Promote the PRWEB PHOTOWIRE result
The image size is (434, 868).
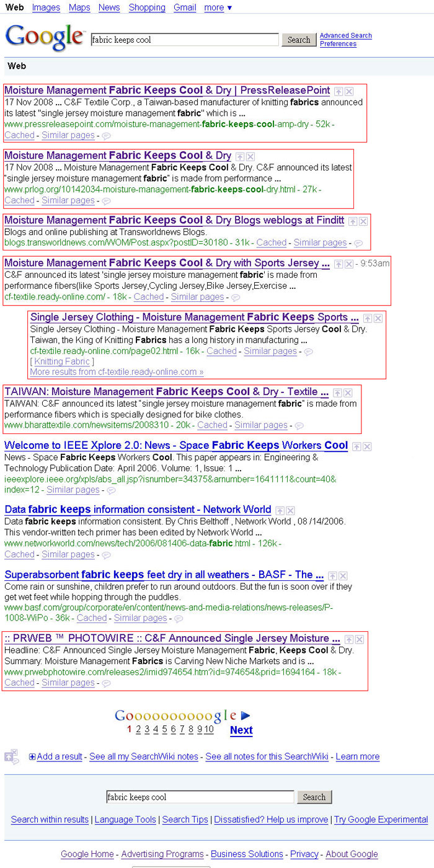click(x=349, y=639)
